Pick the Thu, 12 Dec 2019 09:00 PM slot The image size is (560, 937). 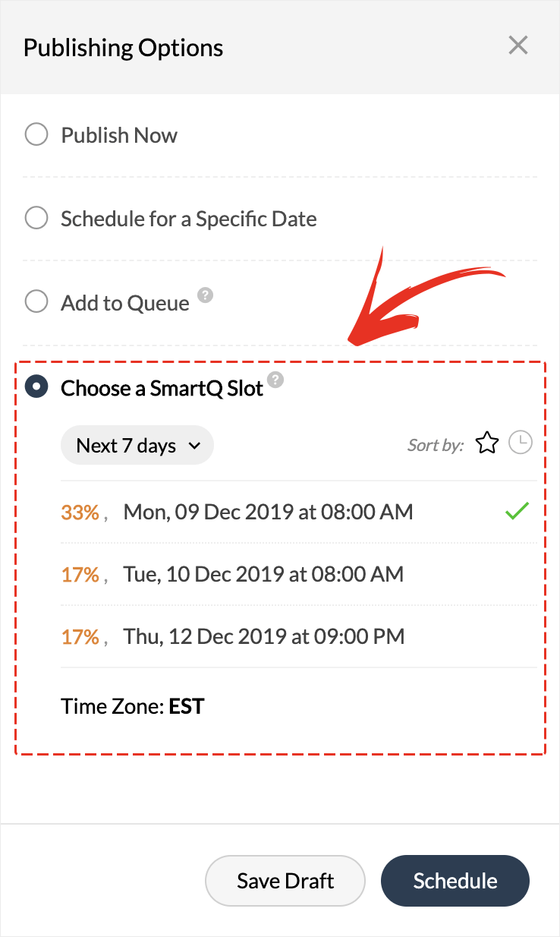(264, 636)
